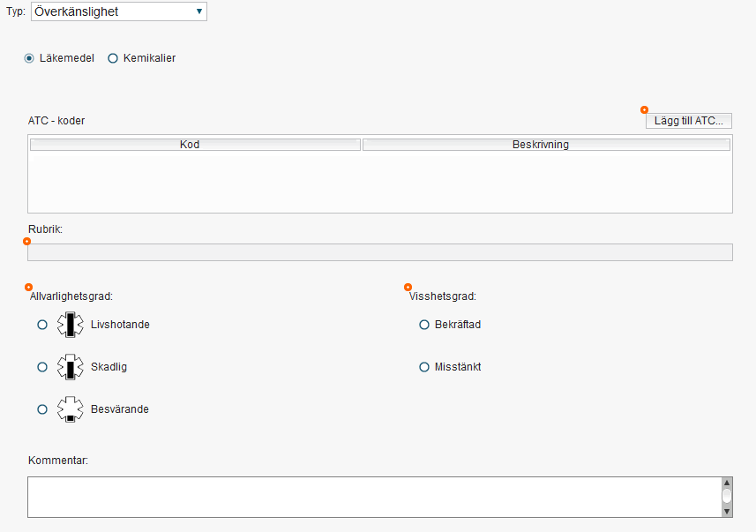Click orange required marker beside Lägg till ATC

(x=644, y=109)
